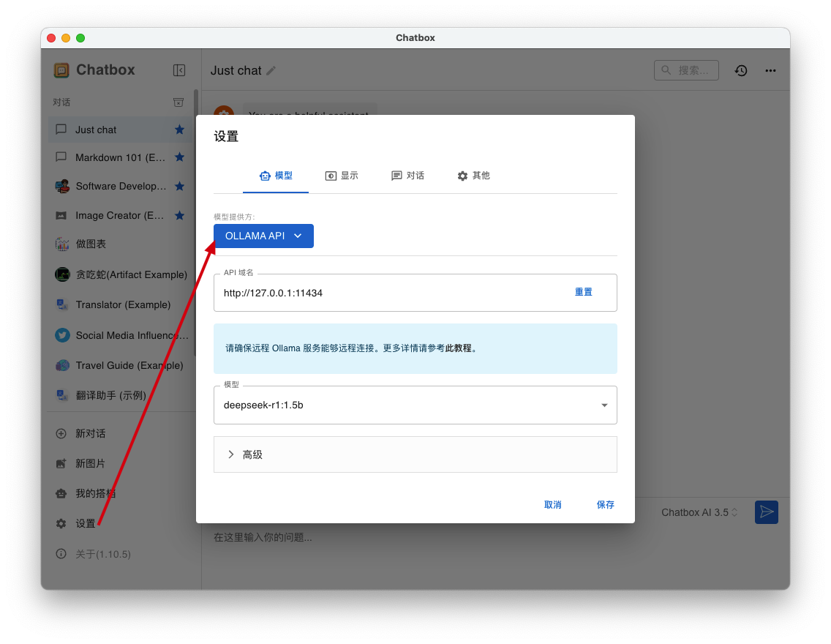Screen dimensions: 831x644
Task: Open Travel Guide (Example) conversation
Action: coord(120,365)
